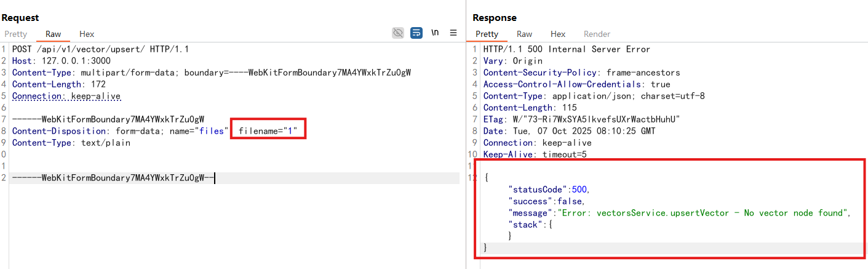Image resolution: width=868 pixels, height=269 pixels.
Task: Select the Raw tab in Request panel
Action: (54, 34)
